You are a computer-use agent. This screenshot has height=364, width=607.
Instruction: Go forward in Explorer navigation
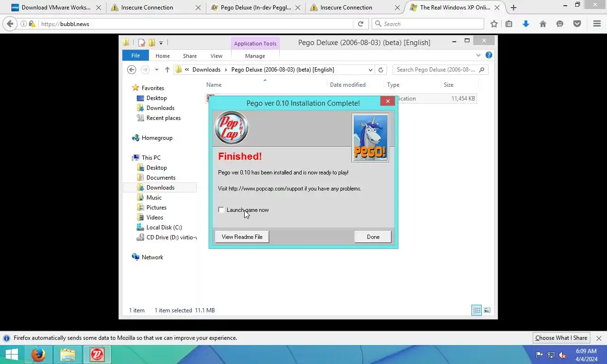click(145, 70)
